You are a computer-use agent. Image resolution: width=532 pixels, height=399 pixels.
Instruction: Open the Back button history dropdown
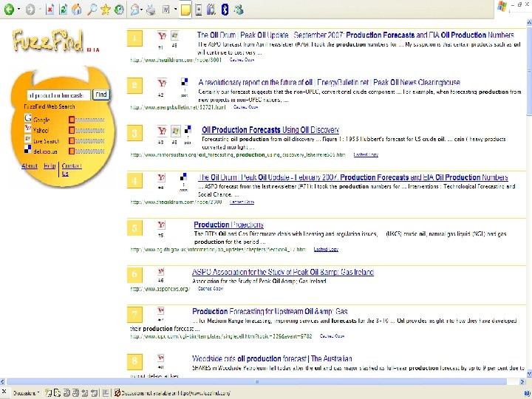[18, 9]
